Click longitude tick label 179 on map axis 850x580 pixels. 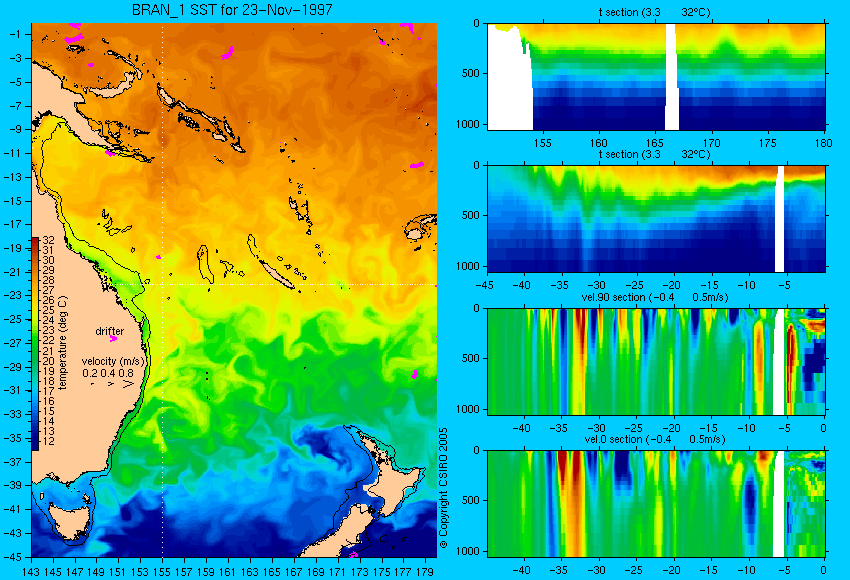point(425,571)
